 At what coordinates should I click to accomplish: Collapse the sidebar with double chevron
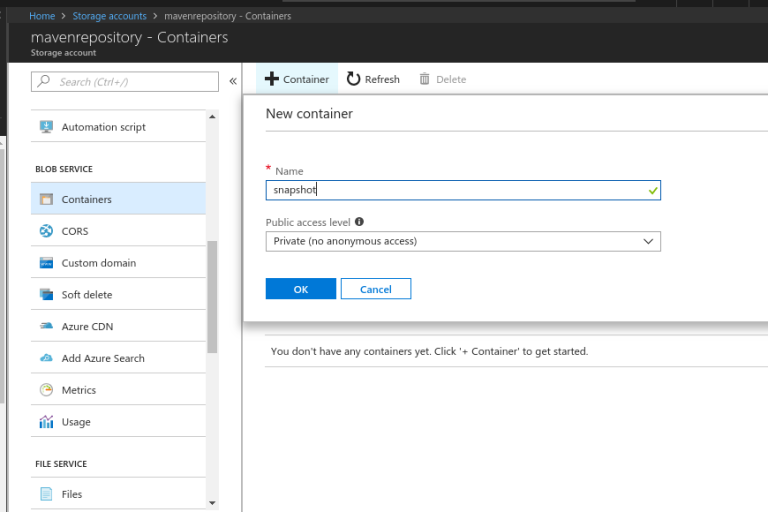tap(233, 81)
